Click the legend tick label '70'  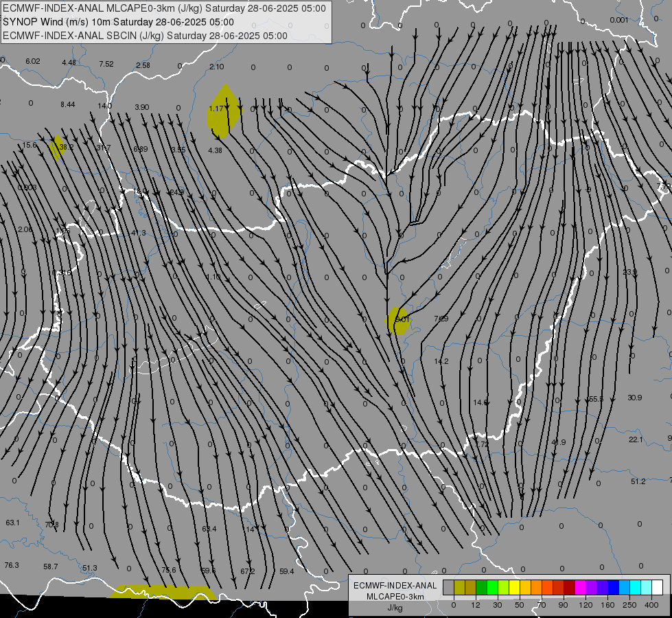pyautogui.click(x=542, y=605)
